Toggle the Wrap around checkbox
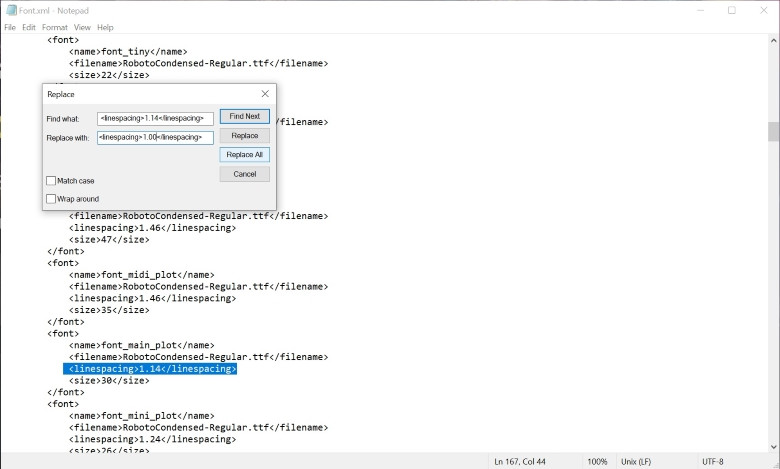This screenshot has height=469, width=780. click(x=51, y=199)
